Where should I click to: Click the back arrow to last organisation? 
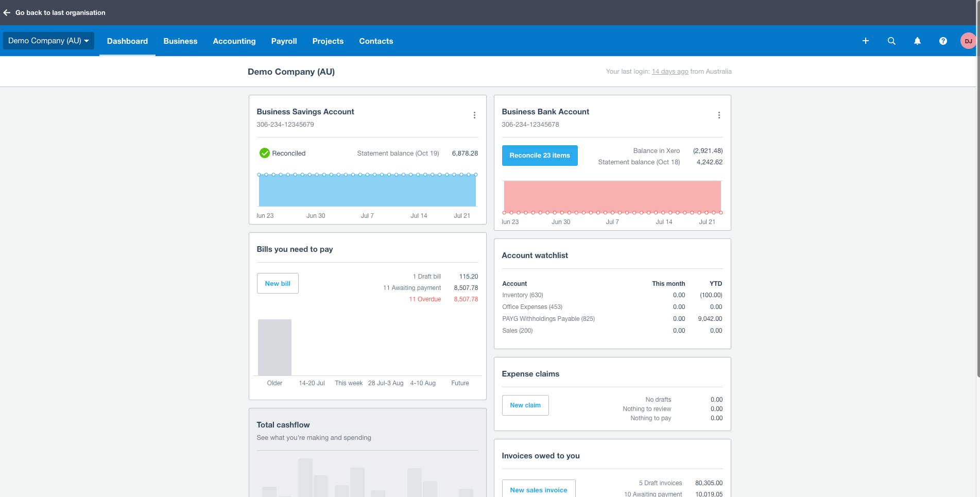[x=7, y=12]
